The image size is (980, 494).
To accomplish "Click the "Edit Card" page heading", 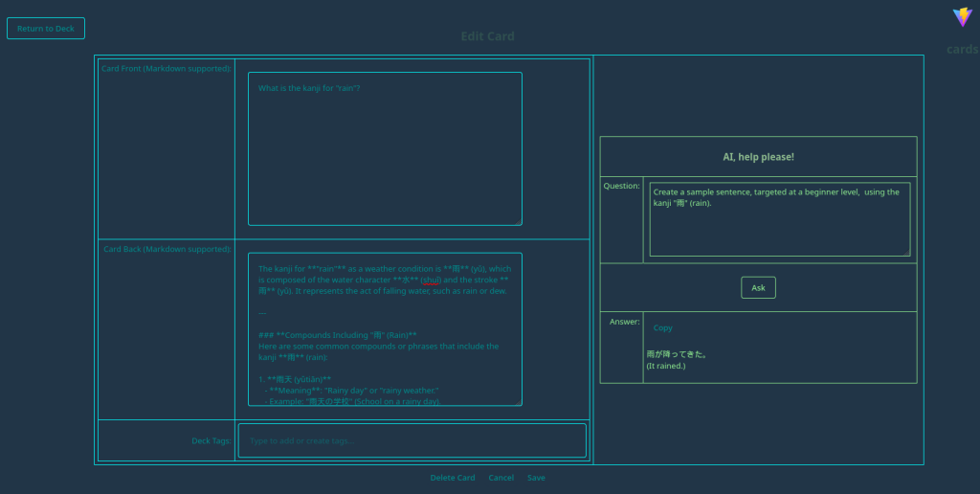I will pos(487,36).
